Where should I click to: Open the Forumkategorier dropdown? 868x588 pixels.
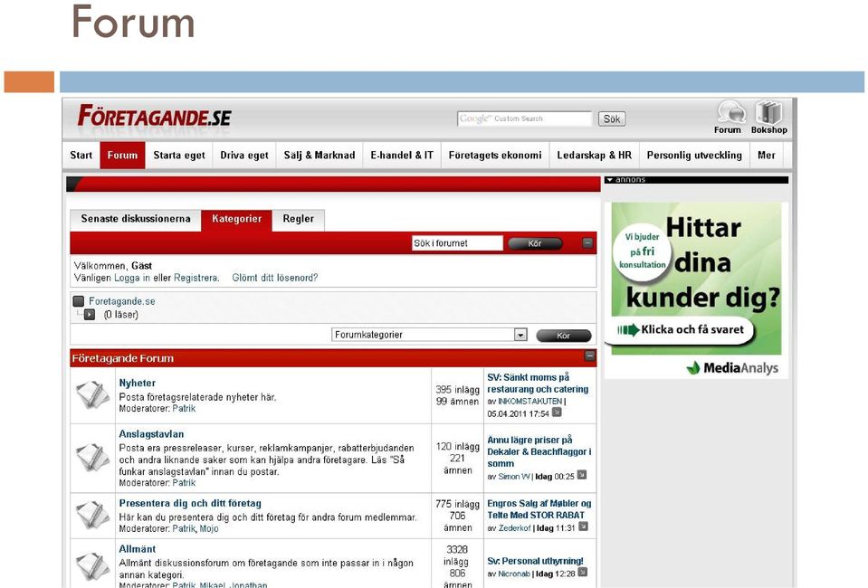(x=430, y=335)
